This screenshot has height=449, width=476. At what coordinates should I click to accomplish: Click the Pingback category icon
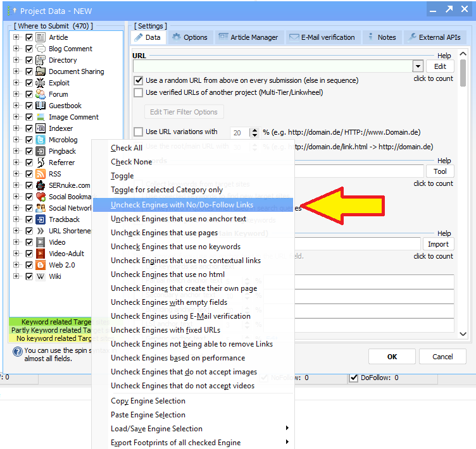(41, 151)
